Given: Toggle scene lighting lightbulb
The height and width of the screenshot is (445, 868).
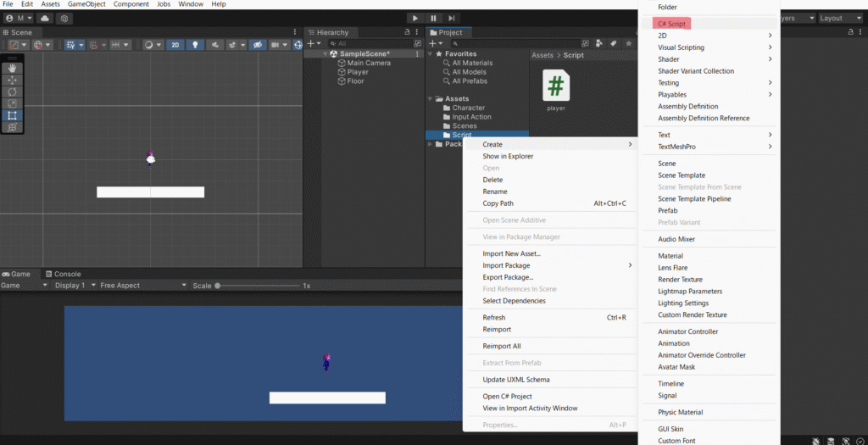Looking at the screenshot, I should [196, 45].
